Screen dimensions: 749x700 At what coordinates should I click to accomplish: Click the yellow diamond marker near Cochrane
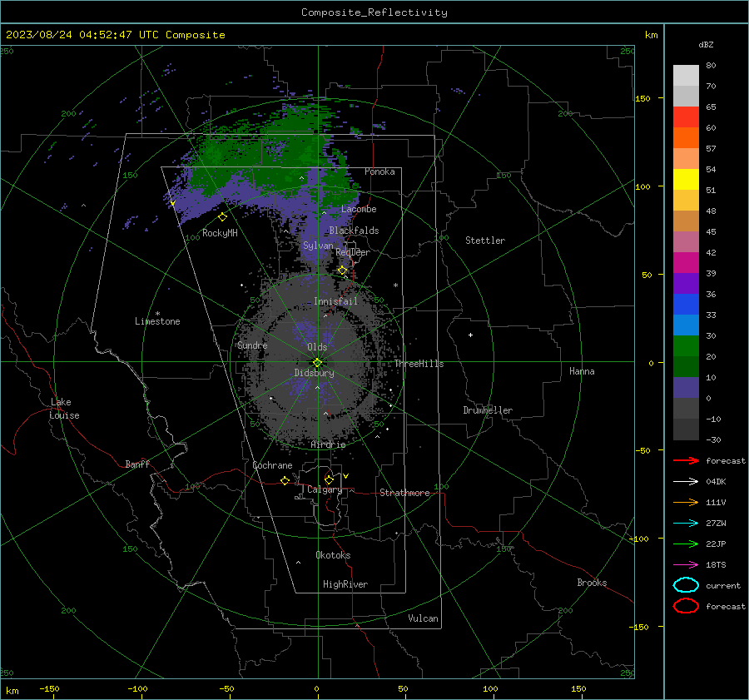pos(285,480)
